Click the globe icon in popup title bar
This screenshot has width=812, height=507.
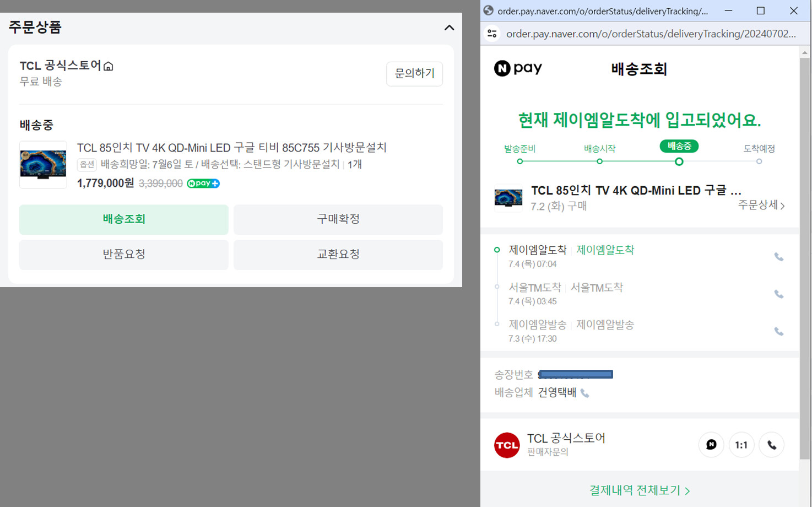click(x=488, y=10)
